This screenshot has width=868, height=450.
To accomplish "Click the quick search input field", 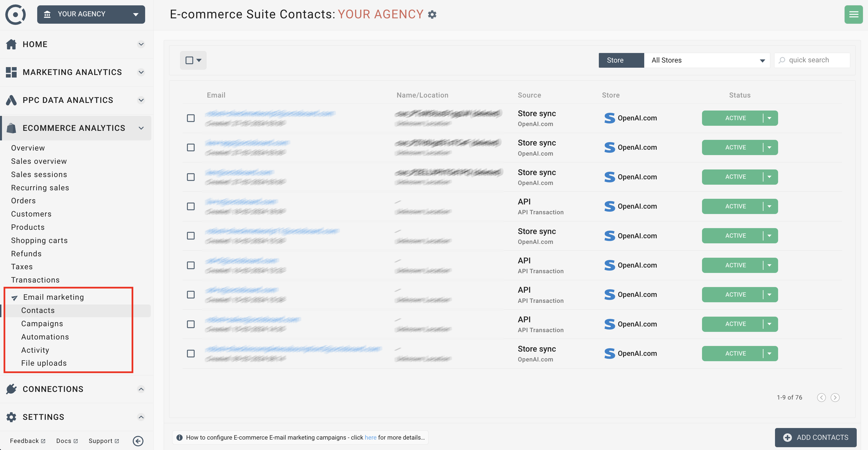I will [x=812, y=60].
